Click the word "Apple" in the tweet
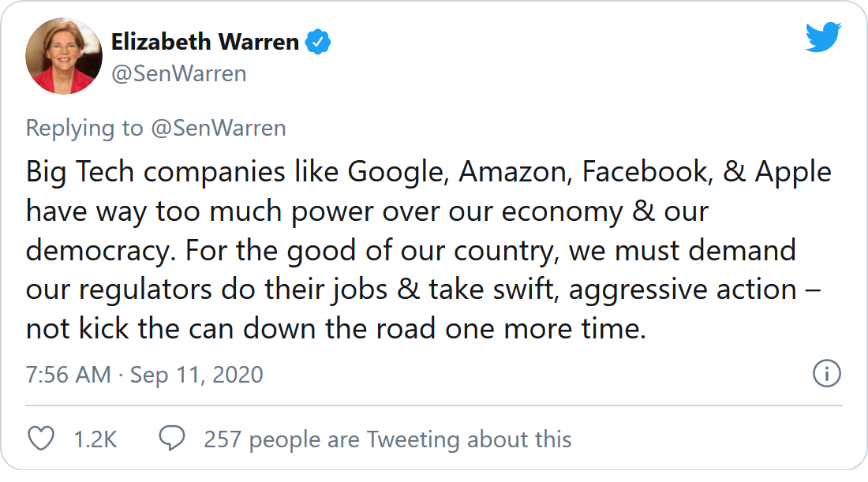Image resolution: width=868 pixels, height=482 pixels. coord(793,172)
